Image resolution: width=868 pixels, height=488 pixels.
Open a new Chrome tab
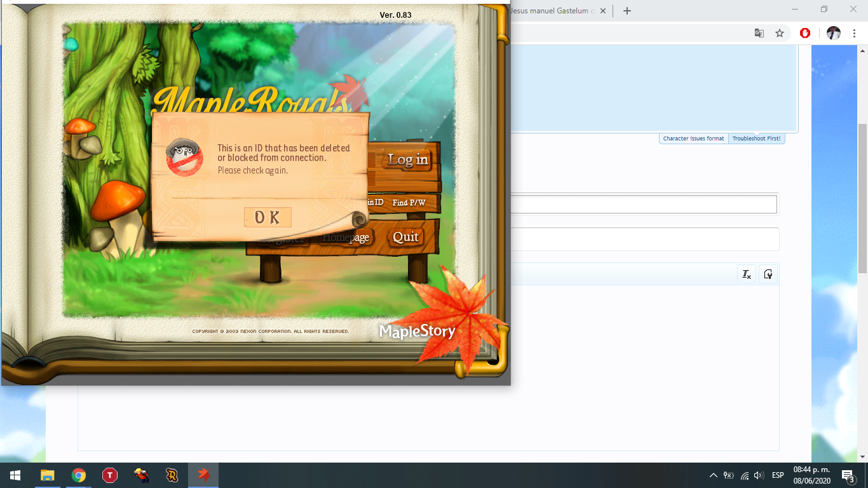[x=627, y=11]
